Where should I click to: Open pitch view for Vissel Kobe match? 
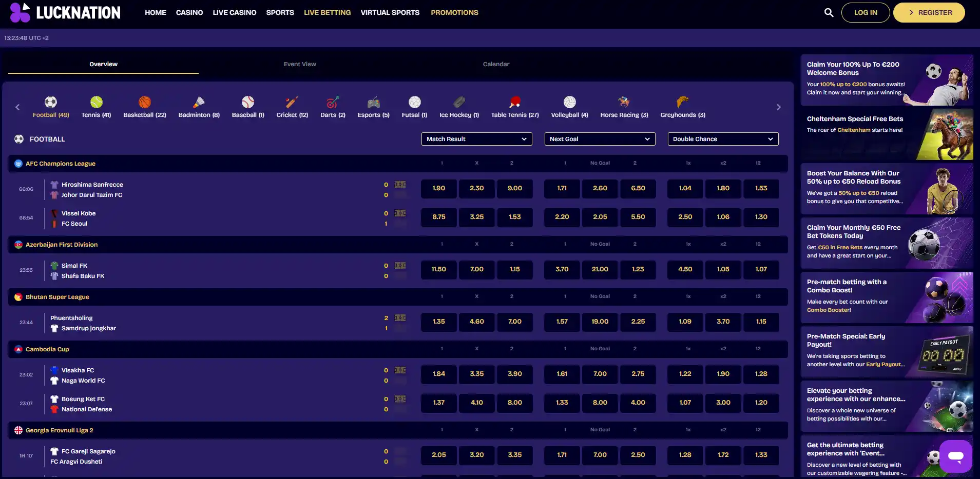tap(400, 213)
